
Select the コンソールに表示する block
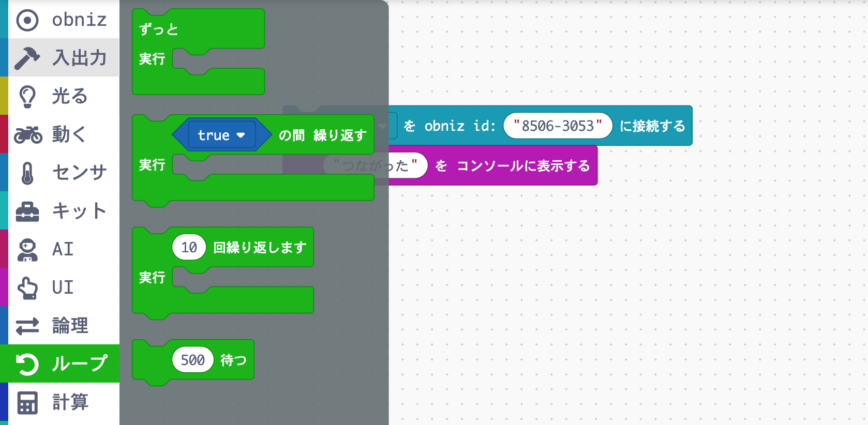pyautogui.click(x=522, y=166)
